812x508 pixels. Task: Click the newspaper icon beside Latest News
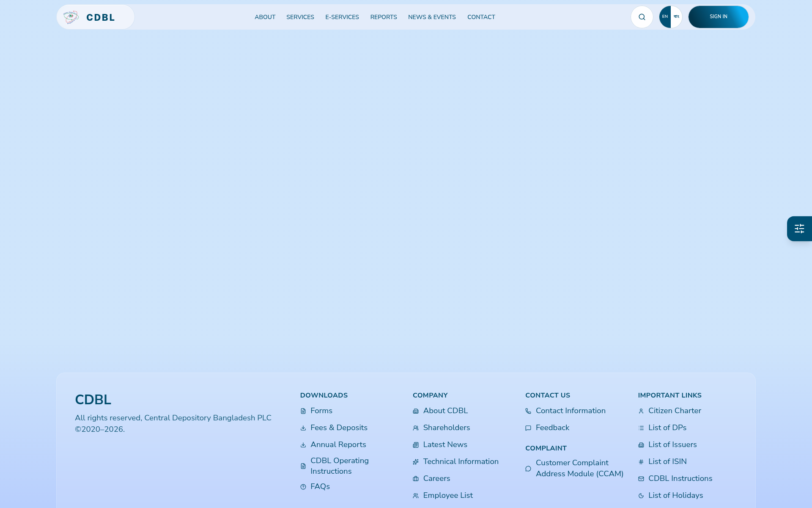(416, 445)
